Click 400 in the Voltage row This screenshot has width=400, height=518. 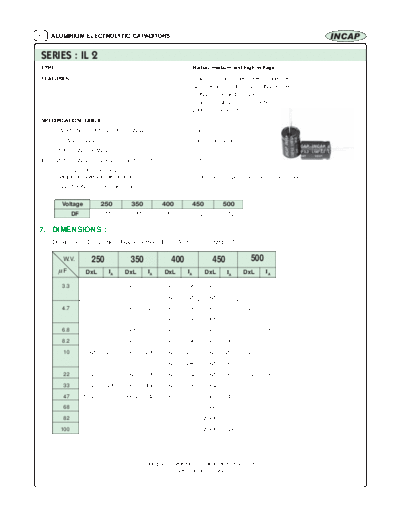167,204
